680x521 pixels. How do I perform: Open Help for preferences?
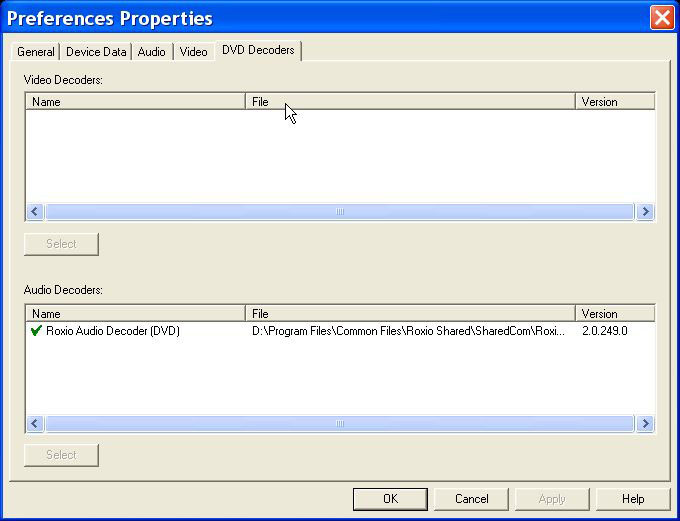(633, 499)
